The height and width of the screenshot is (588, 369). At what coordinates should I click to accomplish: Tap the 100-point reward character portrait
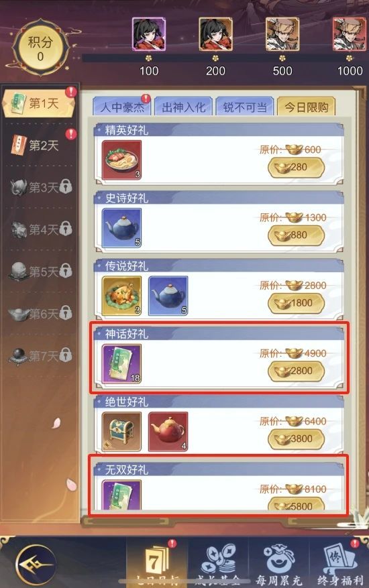[149, 34]
